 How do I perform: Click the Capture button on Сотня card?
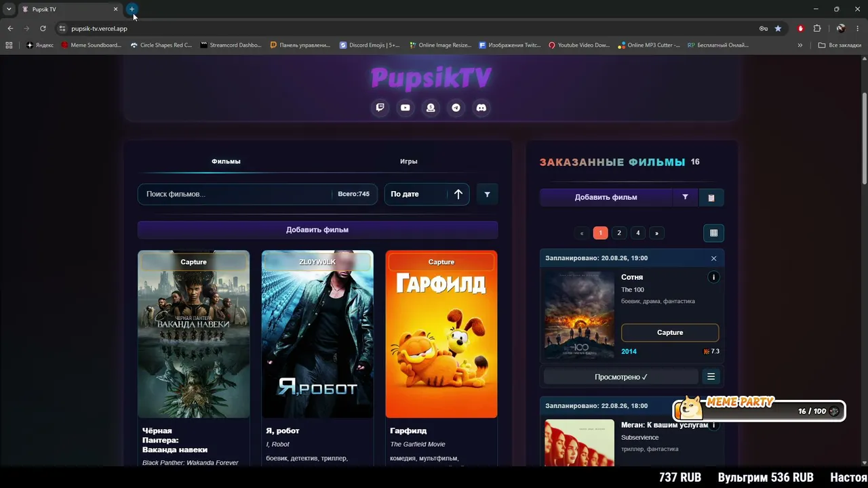(670, 333)
